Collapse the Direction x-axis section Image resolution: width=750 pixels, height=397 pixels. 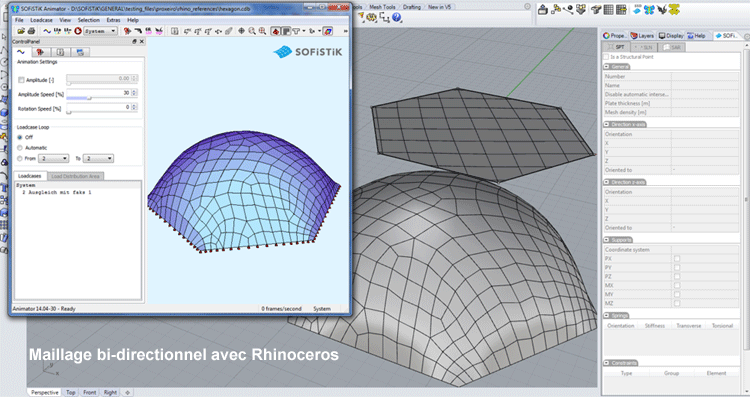point(607,124)
